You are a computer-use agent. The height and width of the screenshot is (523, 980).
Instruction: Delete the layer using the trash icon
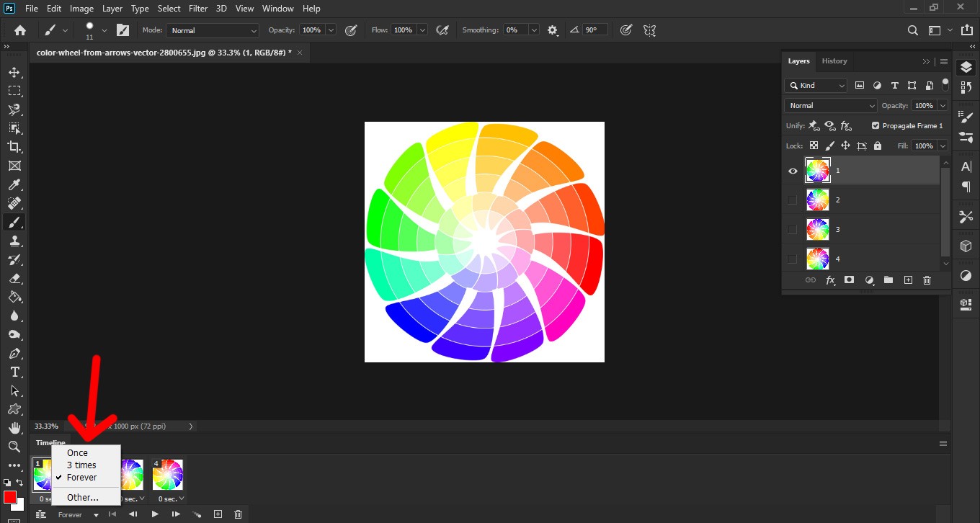[927, 280]
